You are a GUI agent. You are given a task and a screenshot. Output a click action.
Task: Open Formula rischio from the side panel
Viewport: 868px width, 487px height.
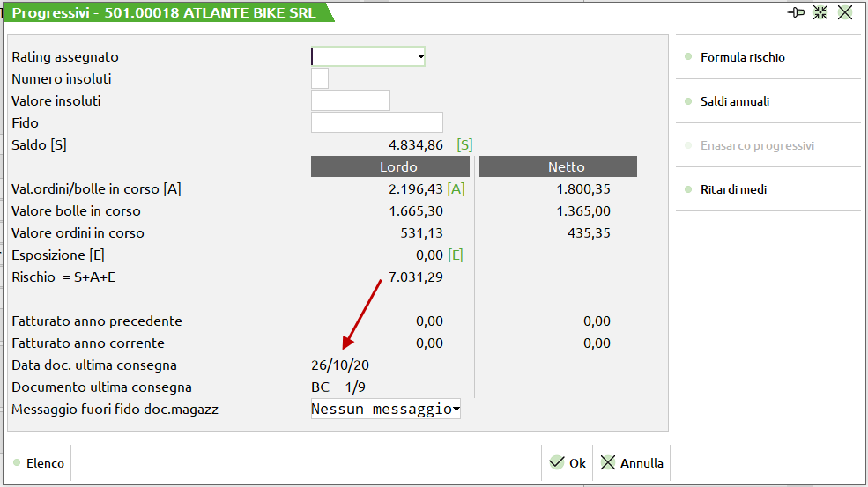tap(742, 57)
